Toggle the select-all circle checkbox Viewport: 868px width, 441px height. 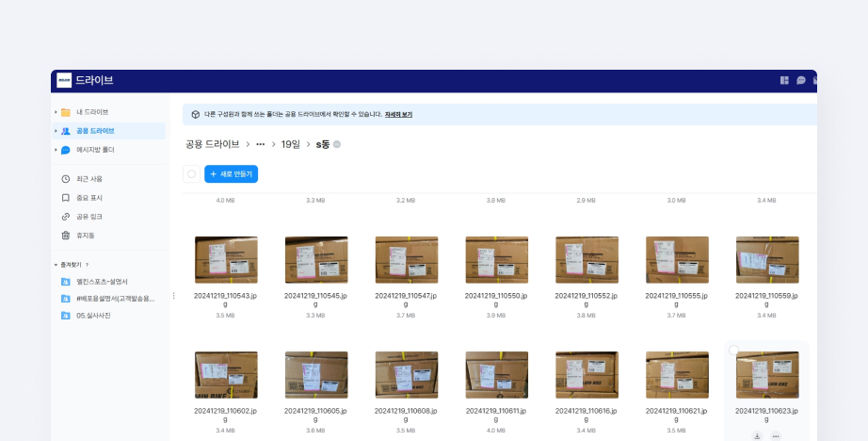pos(191,174)
